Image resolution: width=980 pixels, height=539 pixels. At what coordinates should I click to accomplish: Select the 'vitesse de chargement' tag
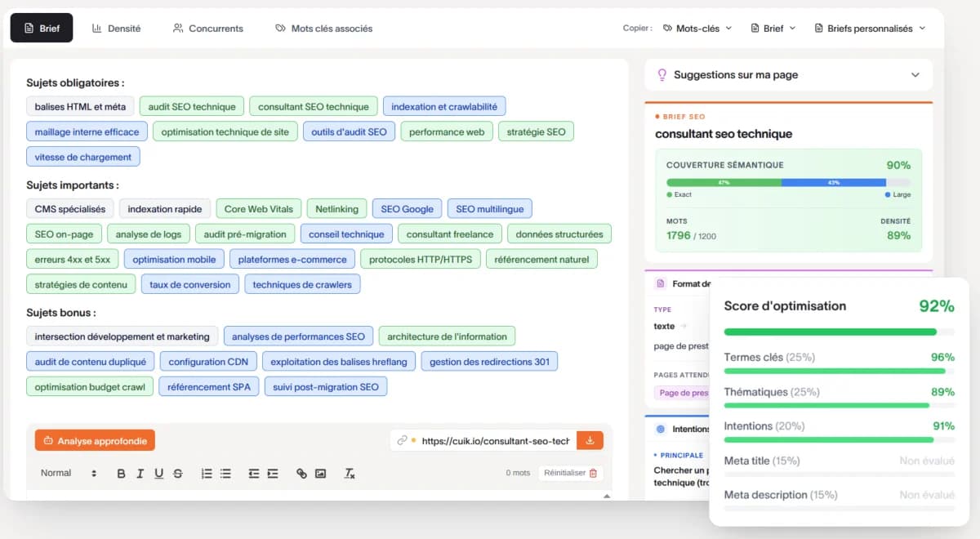pos(83,157)
